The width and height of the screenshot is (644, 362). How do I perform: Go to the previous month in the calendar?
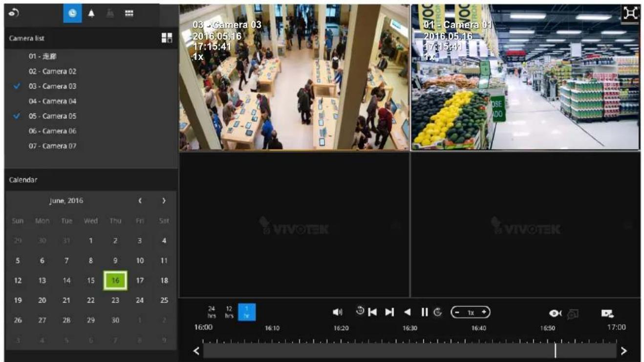140,201
